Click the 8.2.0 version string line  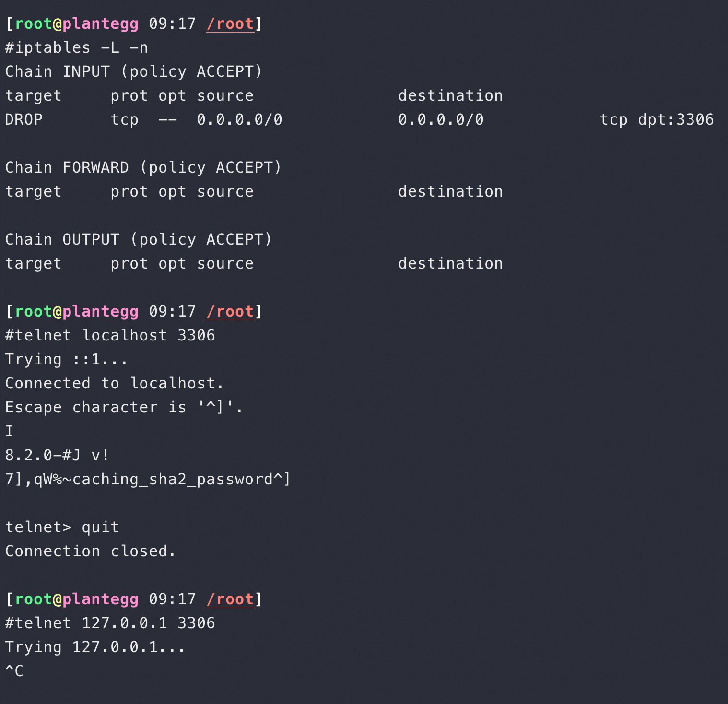point(57,455)
